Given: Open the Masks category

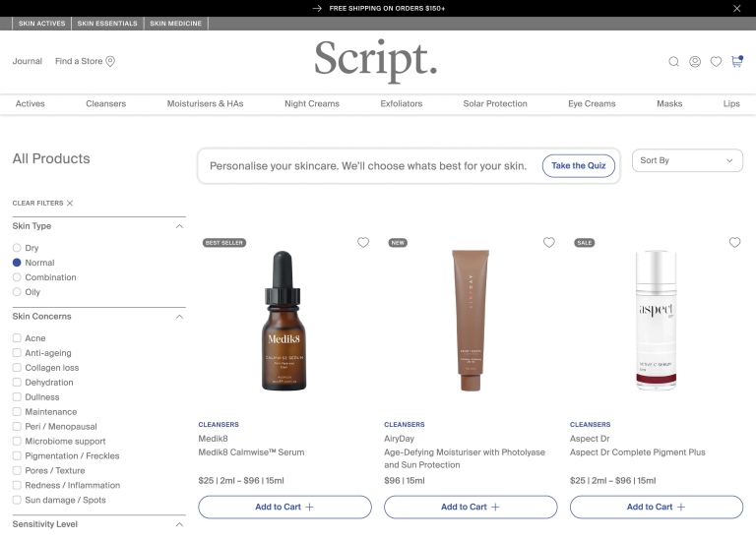Looking at the screenshot, I should point(669,103).
